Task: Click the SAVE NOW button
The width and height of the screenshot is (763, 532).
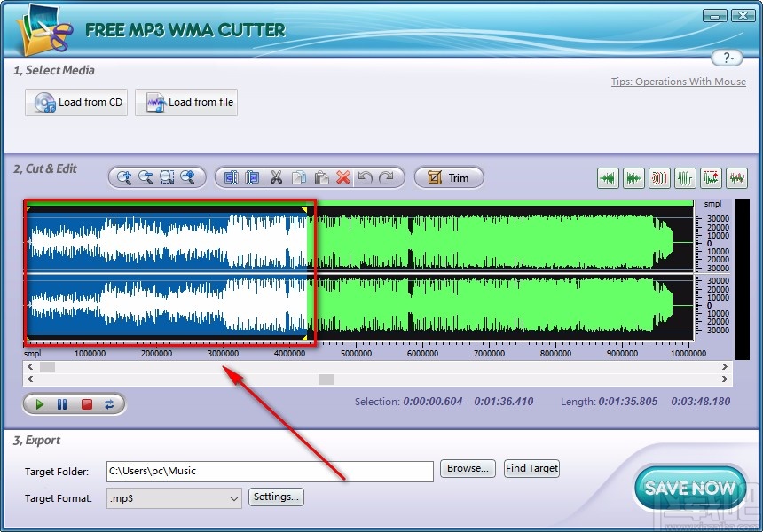Action: click(x=690, y=488)
